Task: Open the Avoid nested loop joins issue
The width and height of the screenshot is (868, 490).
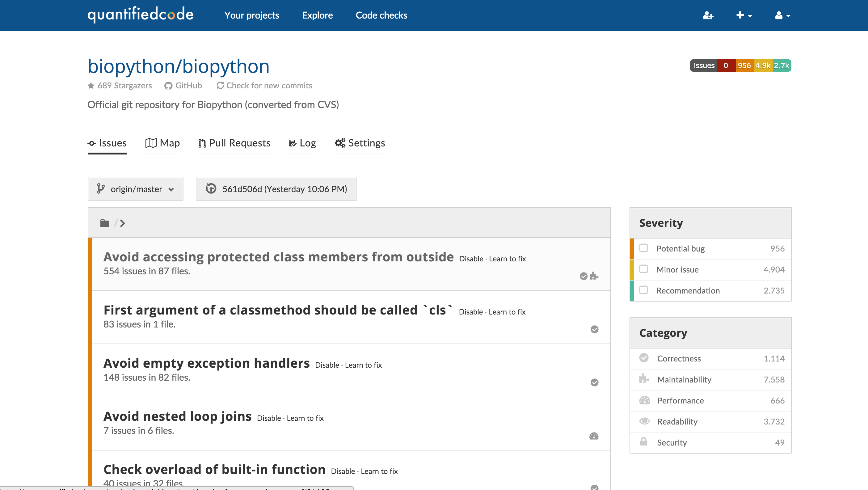Action: (x=178, y=416)
